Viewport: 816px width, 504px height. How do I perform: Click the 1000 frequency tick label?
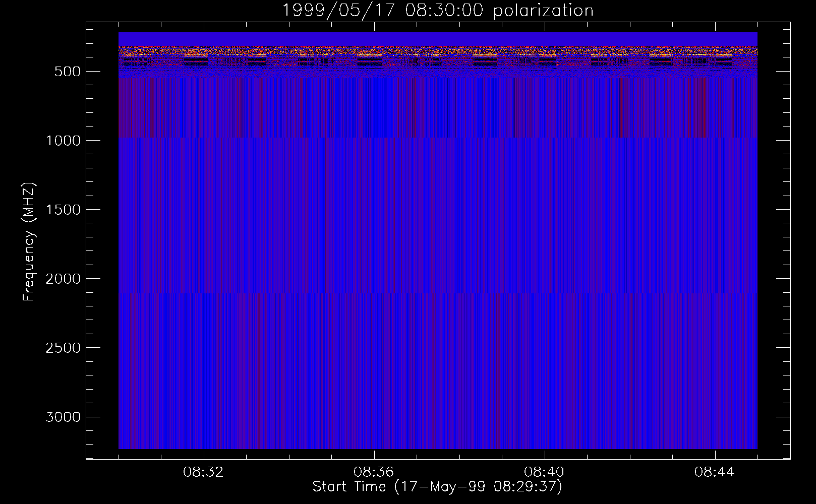pyautogui.click(x=63, y=141)
